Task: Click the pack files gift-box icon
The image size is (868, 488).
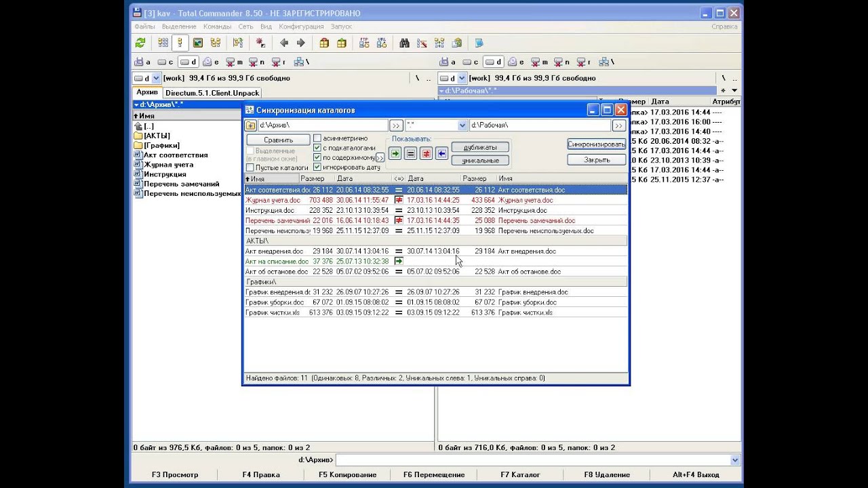Action: pos(324,43)
